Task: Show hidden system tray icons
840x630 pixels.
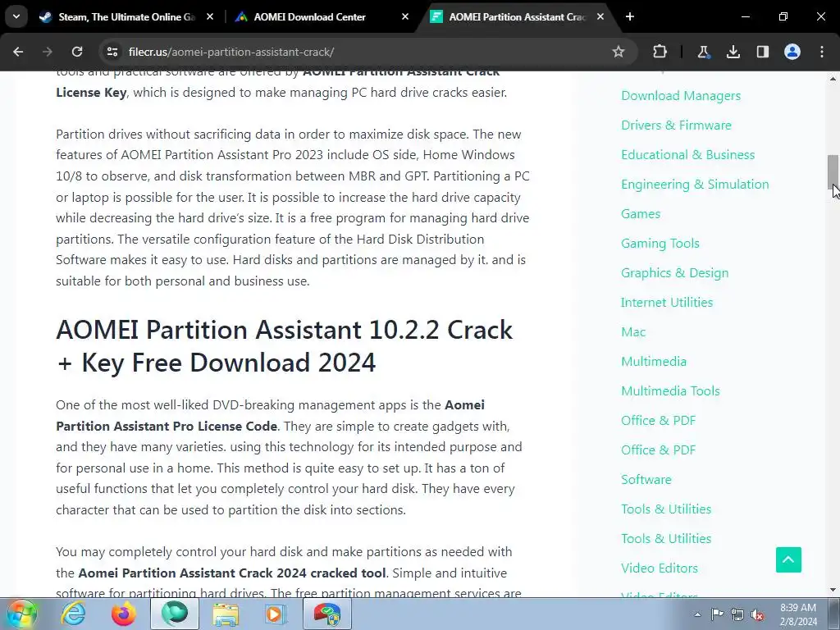Action: click(x=697, y=614)
